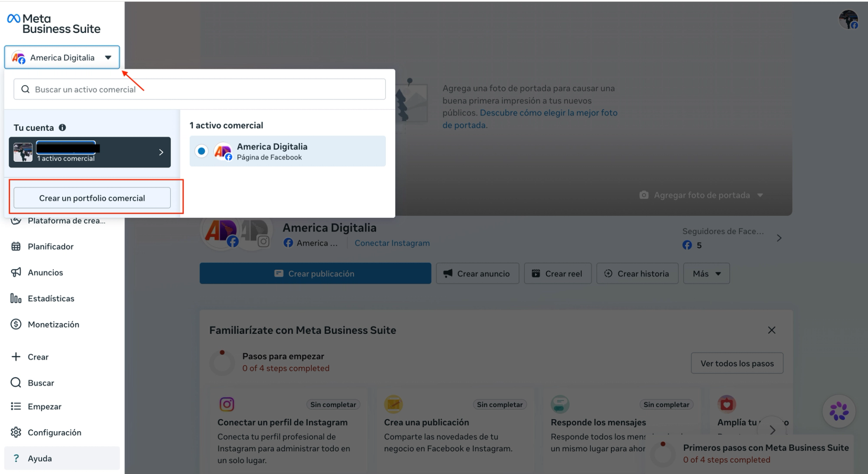The image size is (868, 474).
Task: Click the Pasos para empezar progress ring
Action: pyautogui.click(x=222, y=362)
